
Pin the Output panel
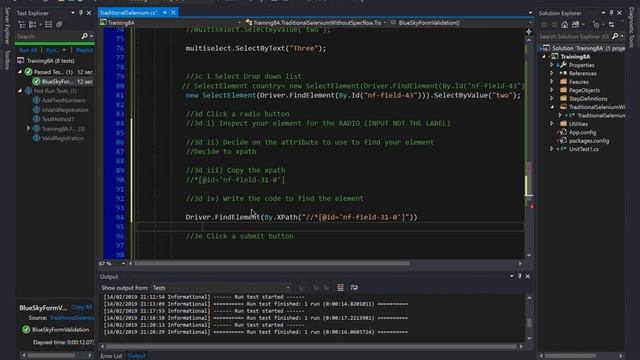(x=520, y=276)
